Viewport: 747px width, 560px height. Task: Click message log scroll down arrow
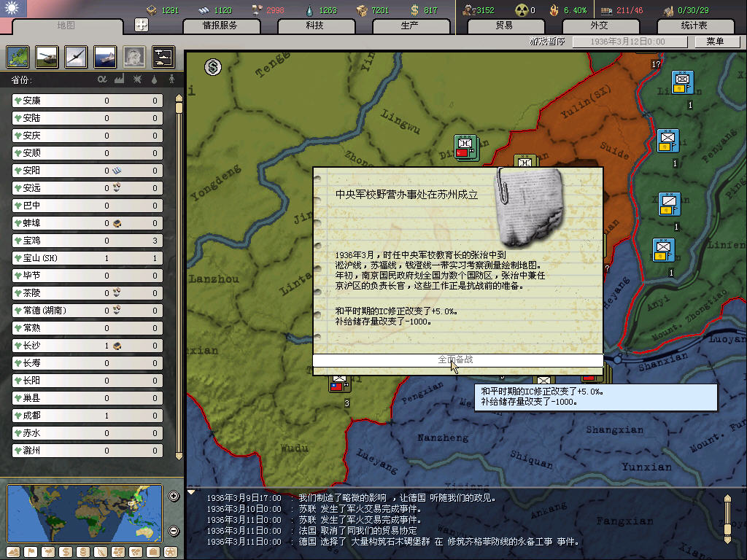coord(727,540)
